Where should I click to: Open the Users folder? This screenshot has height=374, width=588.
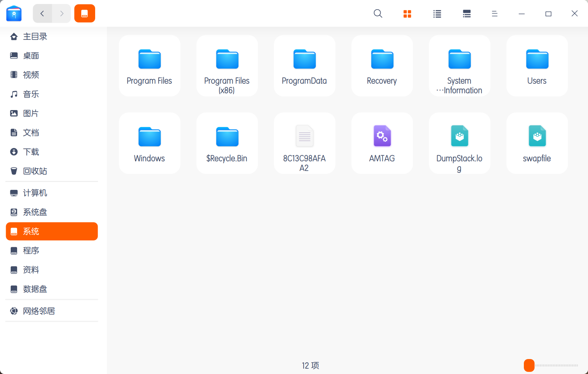pos(537,66)
